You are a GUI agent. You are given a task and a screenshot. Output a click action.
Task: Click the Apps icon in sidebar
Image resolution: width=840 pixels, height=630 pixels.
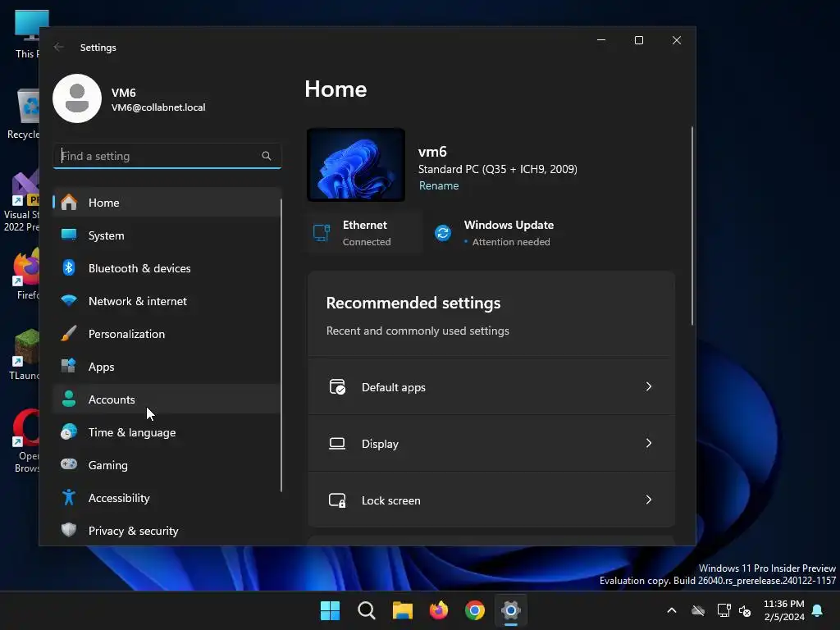coord(69,366)
